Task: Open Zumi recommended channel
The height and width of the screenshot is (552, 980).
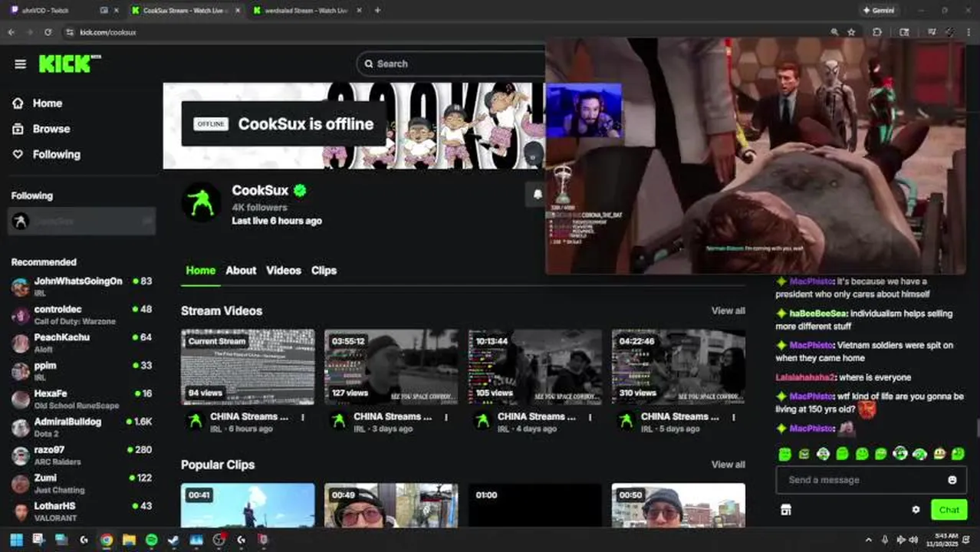Action: point(81,483)
